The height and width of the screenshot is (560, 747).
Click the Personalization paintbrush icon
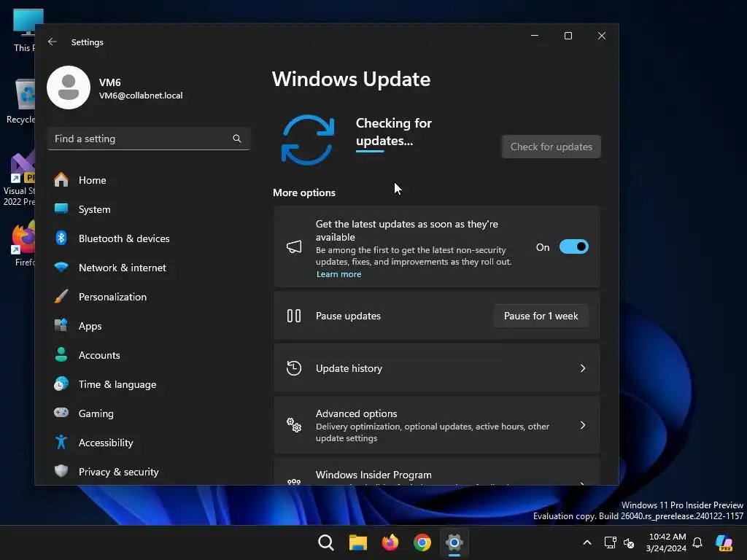pyautogui.click(x=61, y=297)
